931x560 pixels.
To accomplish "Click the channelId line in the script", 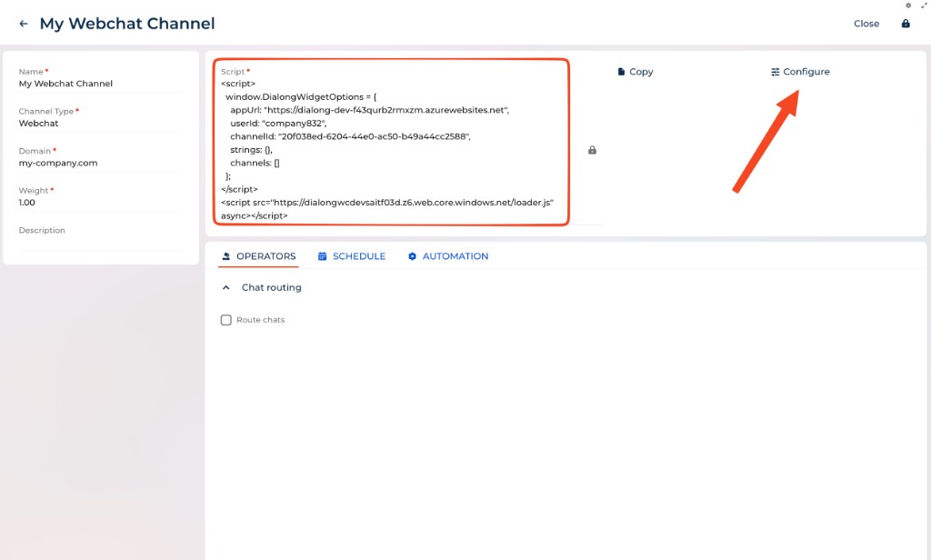I will coord(350,136).
